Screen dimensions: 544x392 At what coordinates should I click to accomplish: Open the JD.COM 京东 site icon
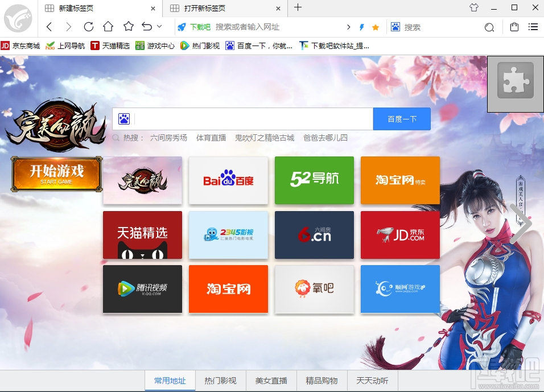400,235
